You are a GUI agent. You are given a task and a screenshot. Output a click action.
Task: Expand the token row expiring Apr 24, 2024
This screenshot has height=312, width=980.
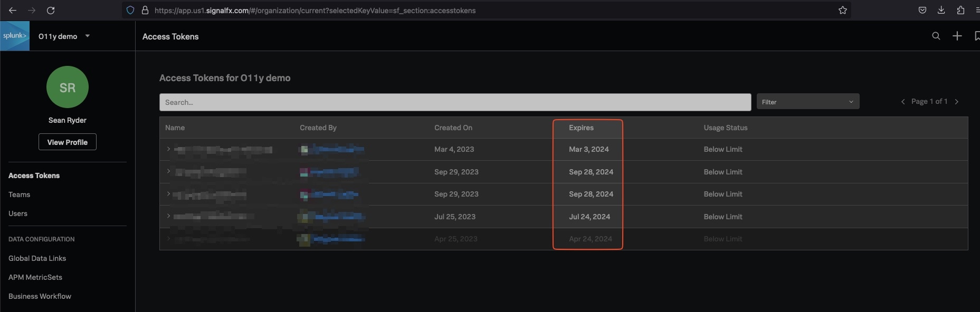pos(168,239)
